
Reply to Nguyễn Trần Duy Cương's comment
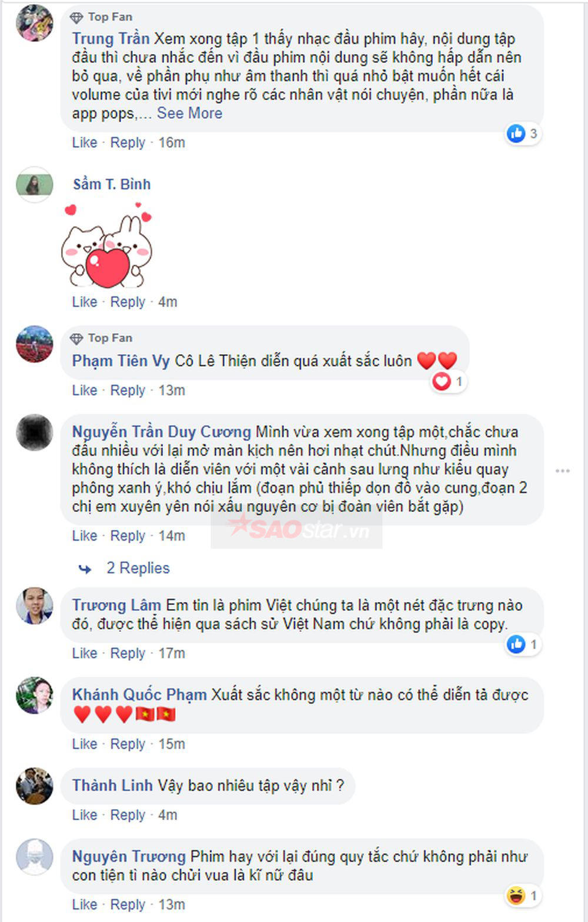(x=128, y=535)
